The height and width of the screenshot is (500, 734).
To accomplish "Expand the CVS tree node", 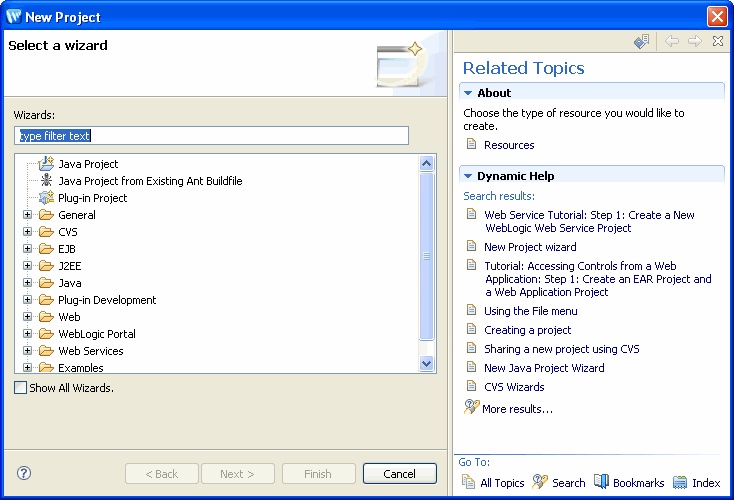I will [x=28, y=232].
